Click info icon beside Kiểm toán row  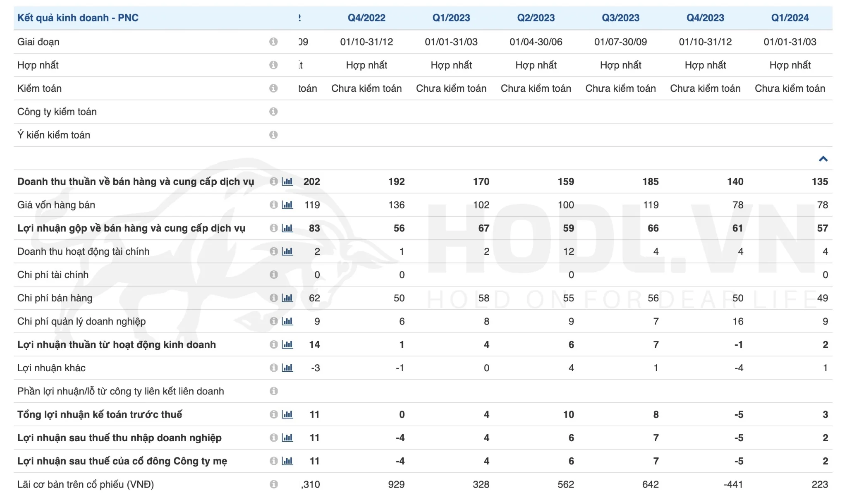tap(273, 88)
